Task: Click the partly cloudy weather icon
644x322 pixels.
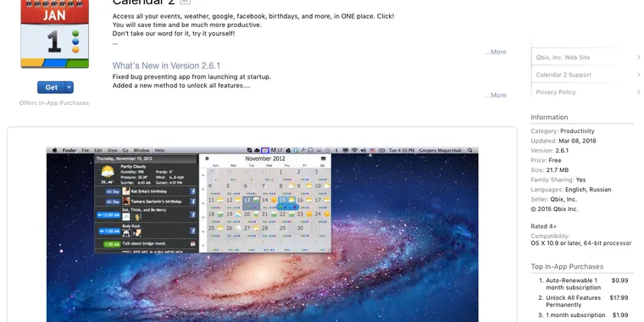Action: pyautogui.click(x=108, y=171)
